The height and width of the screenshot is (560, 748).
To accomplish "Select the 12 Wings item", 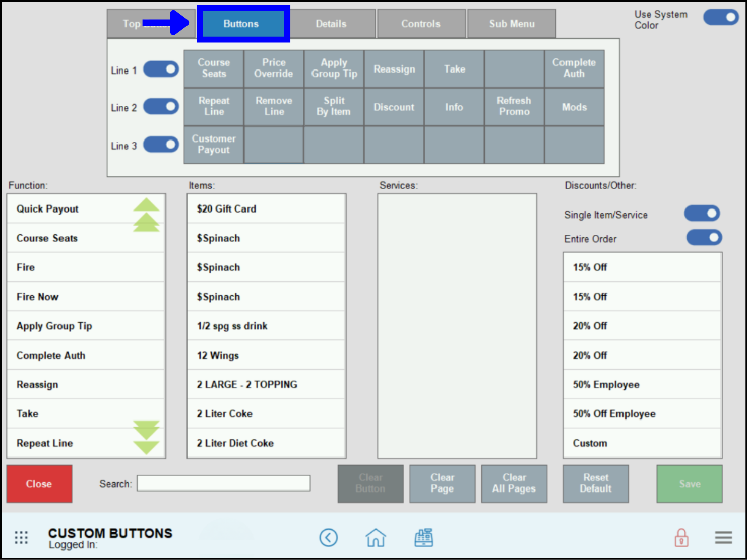I will 266,355.
